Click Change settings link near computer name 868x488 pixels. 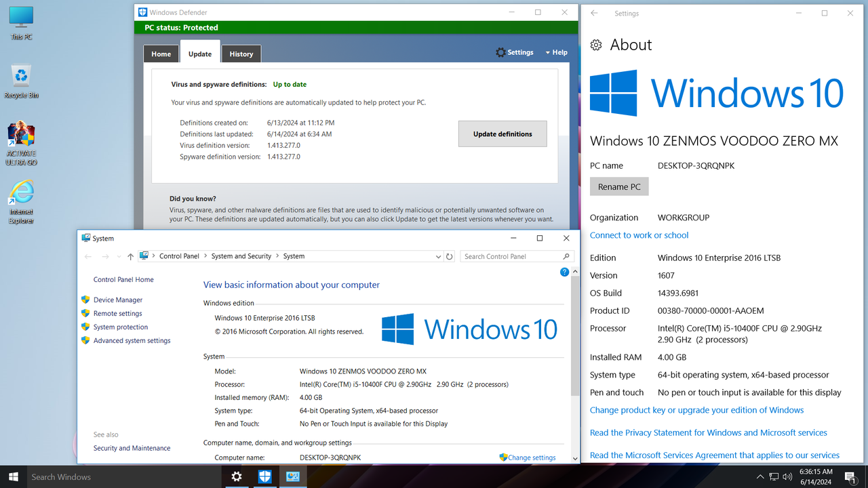click(x=532, y=457)
